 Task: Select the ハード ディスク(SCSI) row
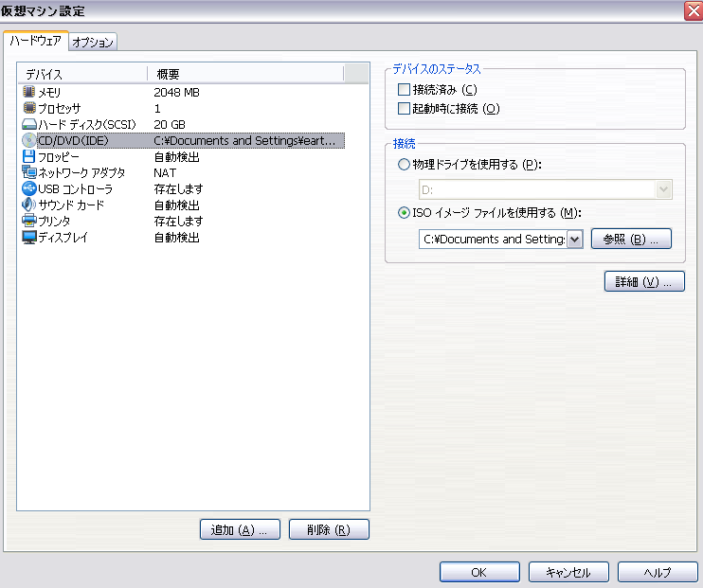(x=182, y=124)
